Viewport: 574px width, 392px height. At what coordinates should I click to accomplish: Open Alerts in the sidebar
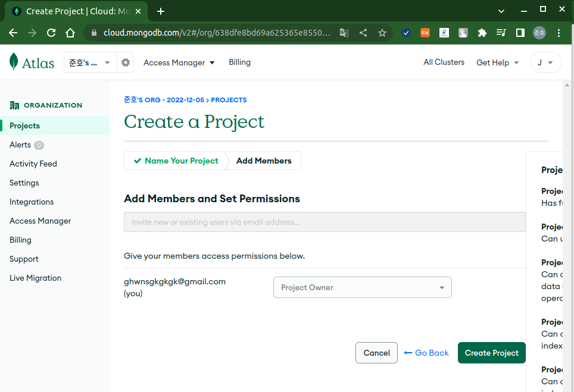click(20, 145)
